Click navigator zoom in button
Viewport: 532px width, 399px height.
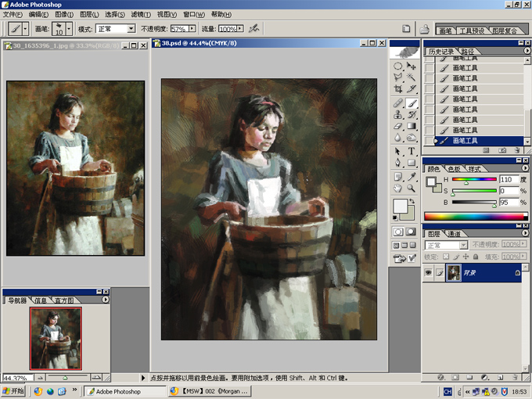pos(96,377)
